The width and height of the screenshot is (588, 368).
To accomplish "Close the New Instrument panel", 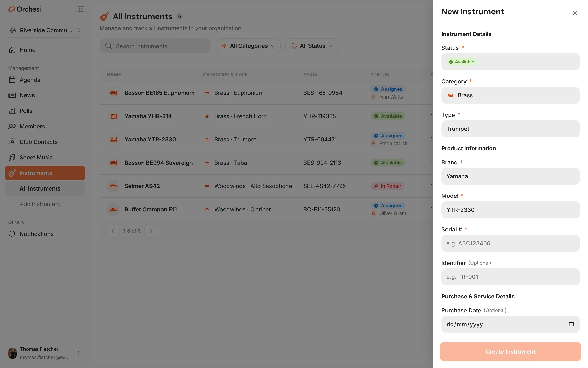I will click(x=575, y=13).
